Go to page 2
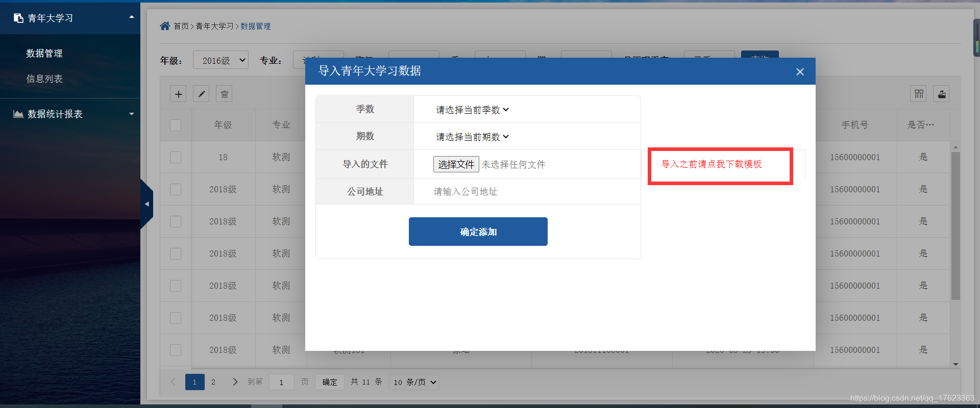The height and width of the screenshot is (408, 980). (x=213, y=382)
